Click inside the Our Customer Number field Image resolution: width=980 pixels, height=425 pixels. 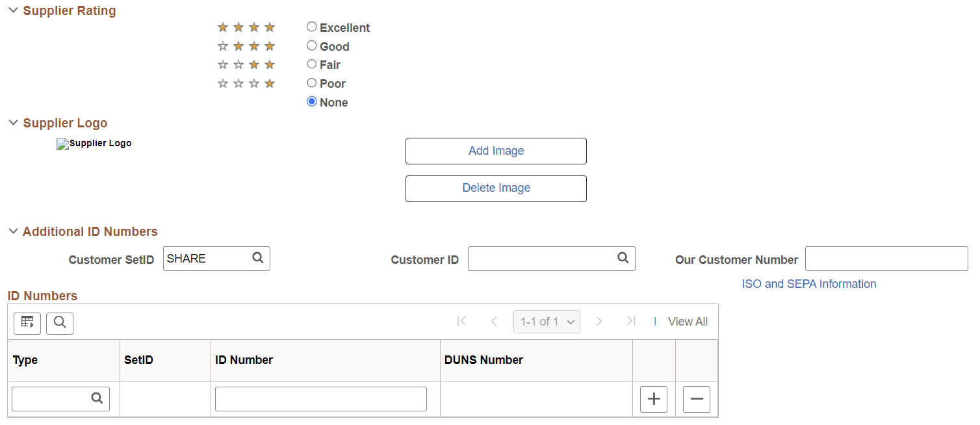click(x=886, y=258)
